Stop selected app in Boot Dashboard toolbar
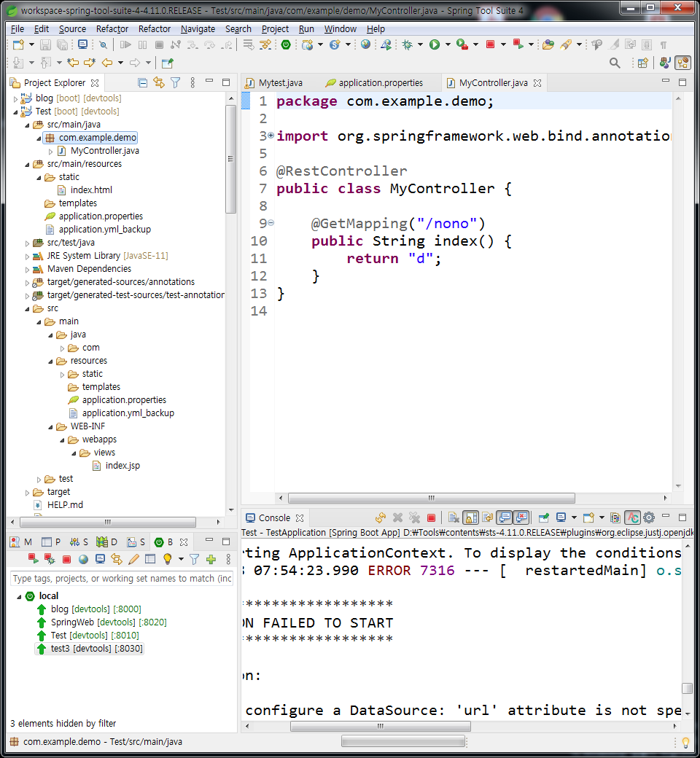Image resolution: width=700 pixels, height=758 pixels. pos(67,559)
